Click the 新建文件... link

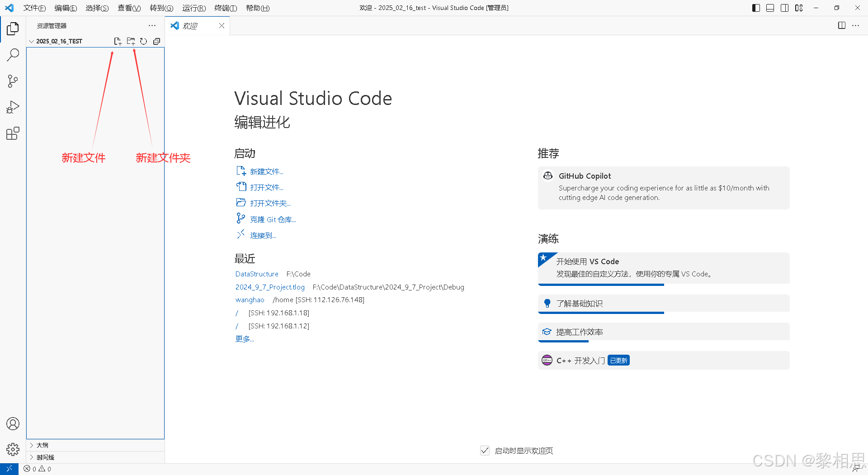point(267,171)
